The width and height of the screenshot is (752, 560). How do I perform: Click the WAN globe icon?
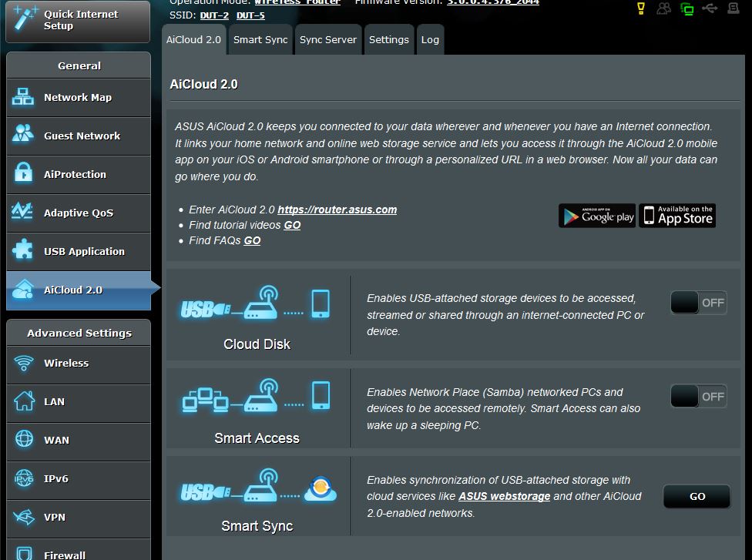tap(24, 439)
